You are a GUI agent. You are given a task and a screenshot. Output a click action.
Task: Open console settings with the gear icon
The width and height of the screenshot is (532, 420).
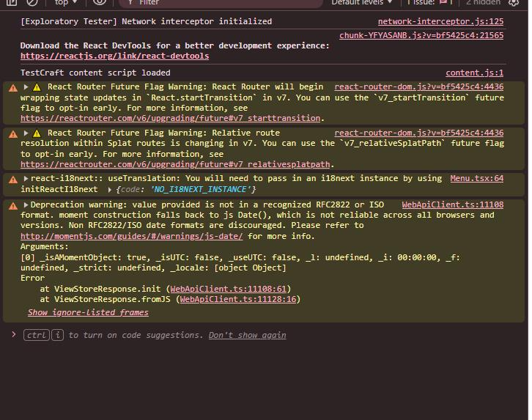(x=514, y=3)
